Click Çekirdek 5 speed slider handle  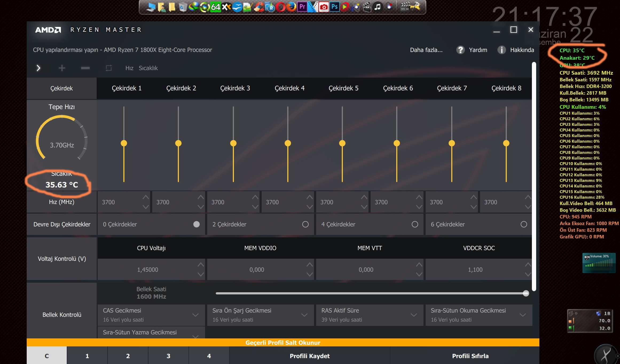[x=342, y=143]
